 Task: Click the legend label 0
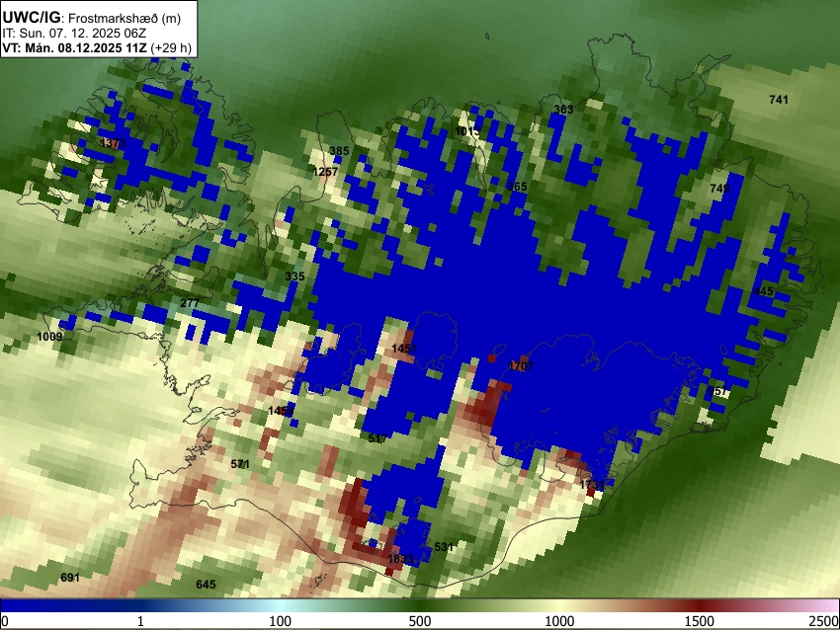[5, 621]
